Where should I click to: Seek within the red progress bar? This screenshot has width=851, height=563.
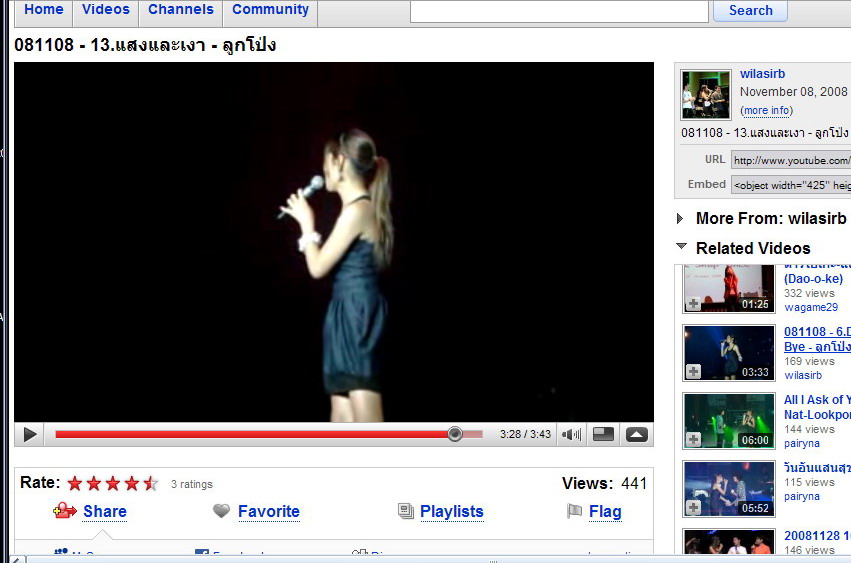tap(269, 434)
